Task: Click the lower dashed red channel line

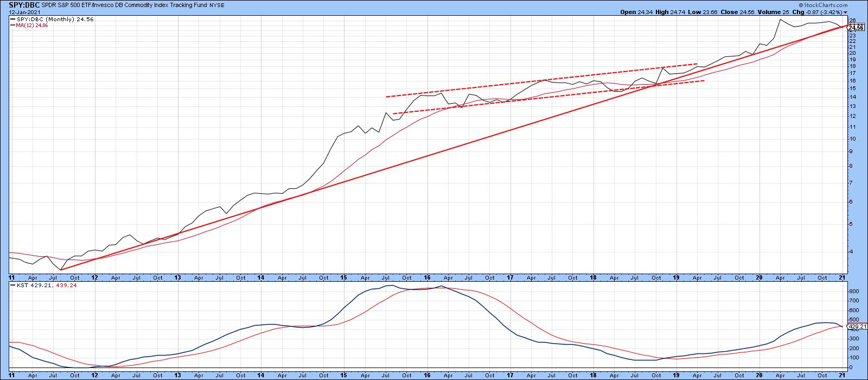Action: pyautogui.click(x=548, y=97)
